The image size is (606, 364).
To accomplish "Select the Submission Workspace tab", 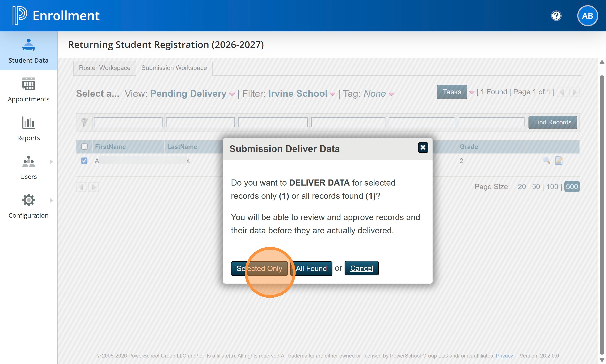I will [174, 68].
